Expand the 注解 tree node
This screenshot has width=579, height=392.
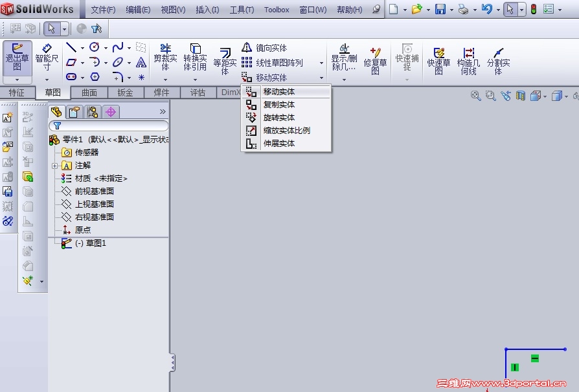pos(54,166)
